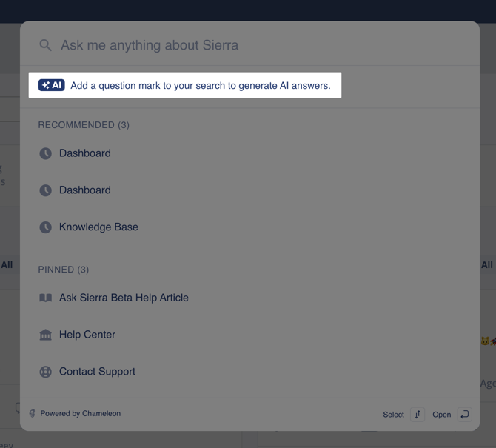This screenshot has width=496, height=448.
Task: Click the RECOMMENDED (3) section heading
Action: 84,125
